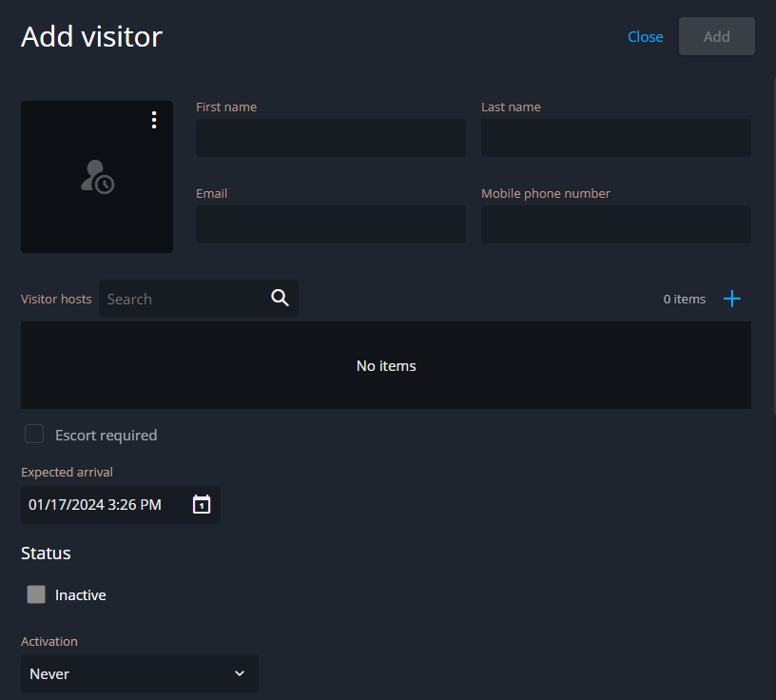Image resolution: width=776 pixels, height=700 pixels.
Task: Click the Mobile phone number field
Action: pos(615,224)
